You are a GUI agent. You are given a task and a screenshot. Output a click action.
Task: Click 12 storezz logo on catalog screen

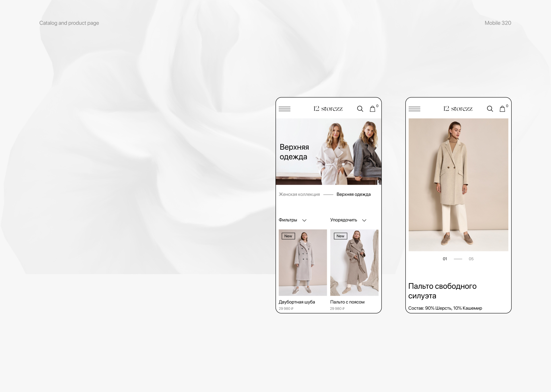click(328, 109)
